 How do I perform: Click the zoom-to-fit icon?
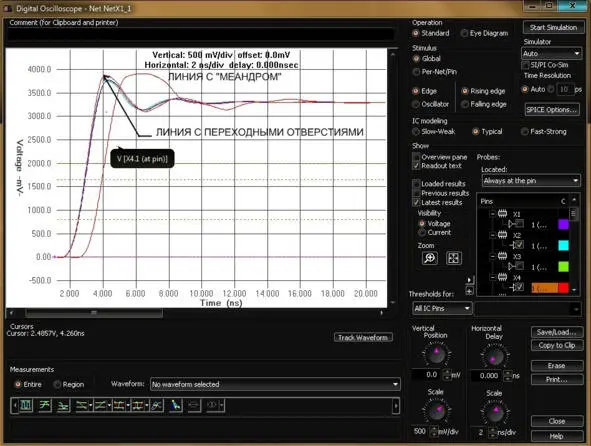(454, 258)
